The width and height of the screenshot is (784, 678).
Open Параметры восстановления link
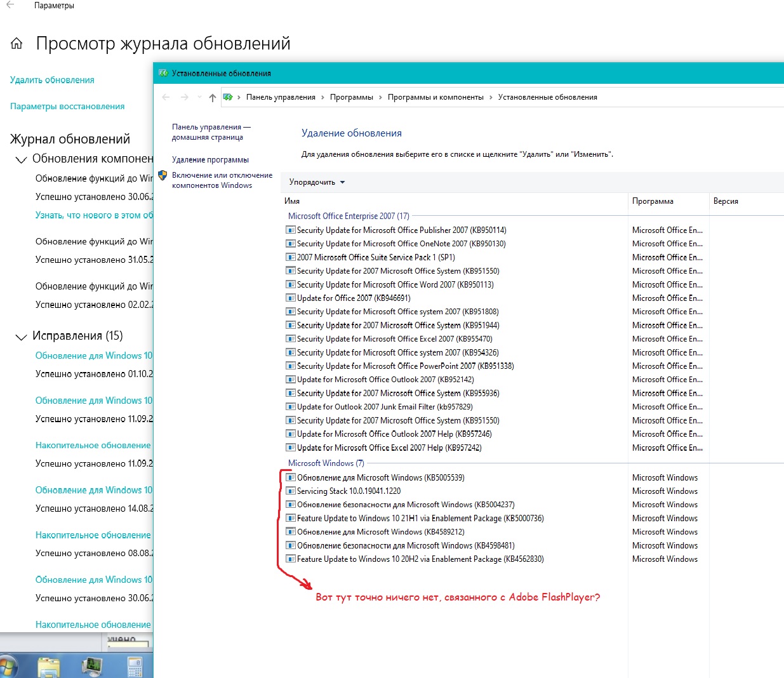[67, 106]
